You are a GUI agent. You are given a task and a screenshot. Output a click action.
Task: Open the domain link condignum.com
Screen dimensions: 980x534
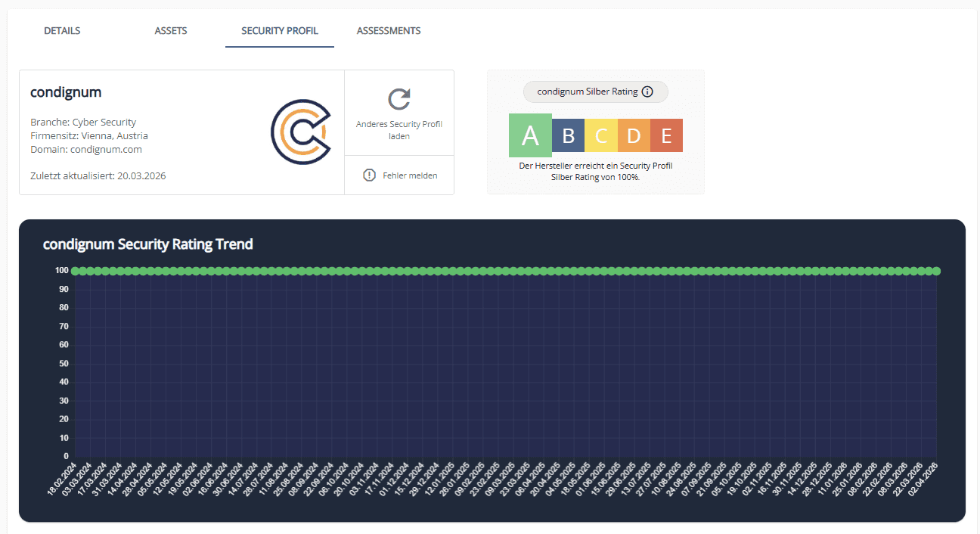click(111, 147)
